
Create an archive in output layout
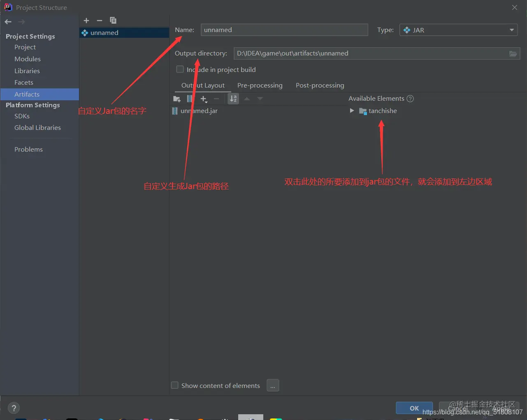(x=190, y=99)
